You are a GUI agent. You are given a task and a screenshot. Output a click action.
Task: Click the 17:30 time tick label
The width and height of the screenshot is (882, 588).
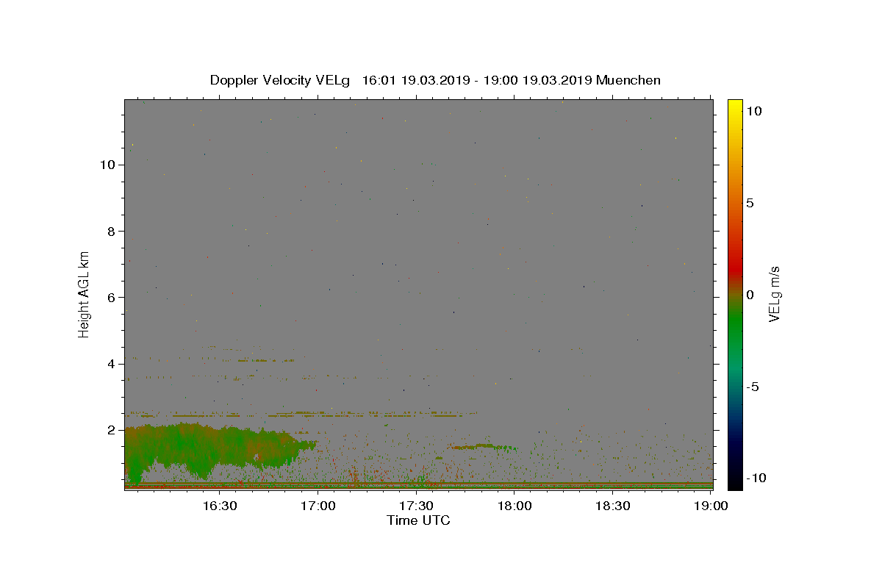(x=416, y=506)
